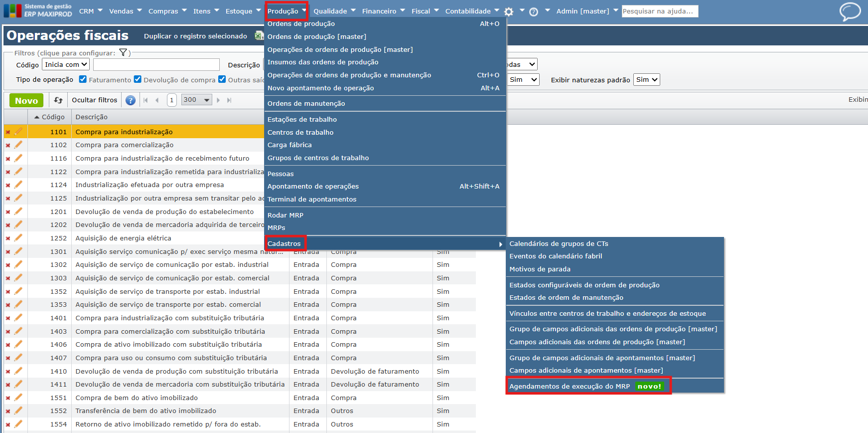868x433 pixels.
Task: Toggle the Devolução de compra checkbox
Action: coord(138,79)
